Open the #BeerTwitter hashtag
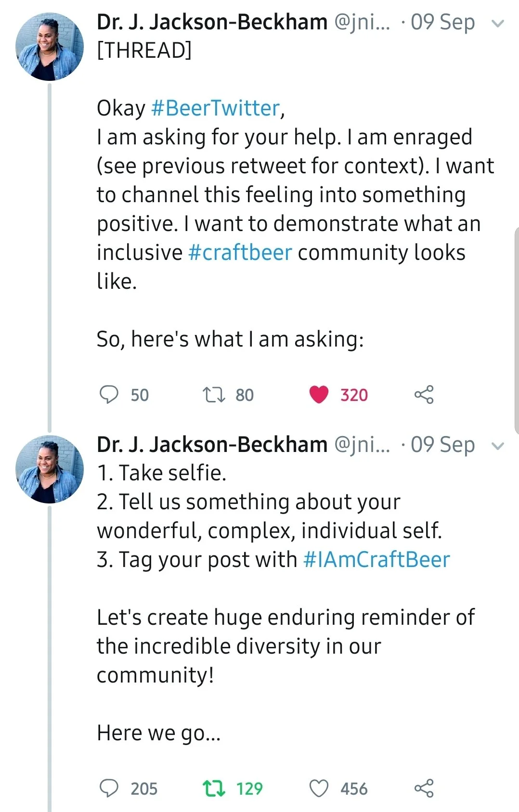Image resolution: width=519 pixels, height=812 pixels. (215, 108)
